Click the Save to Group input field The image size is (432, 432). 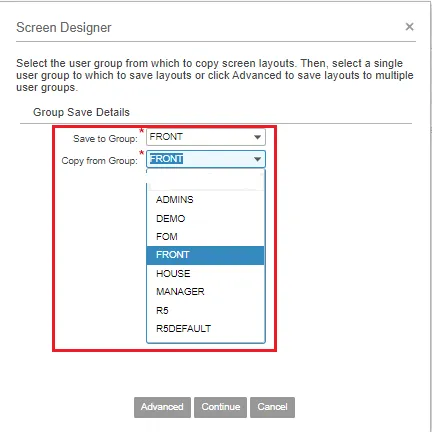(206, 137)
